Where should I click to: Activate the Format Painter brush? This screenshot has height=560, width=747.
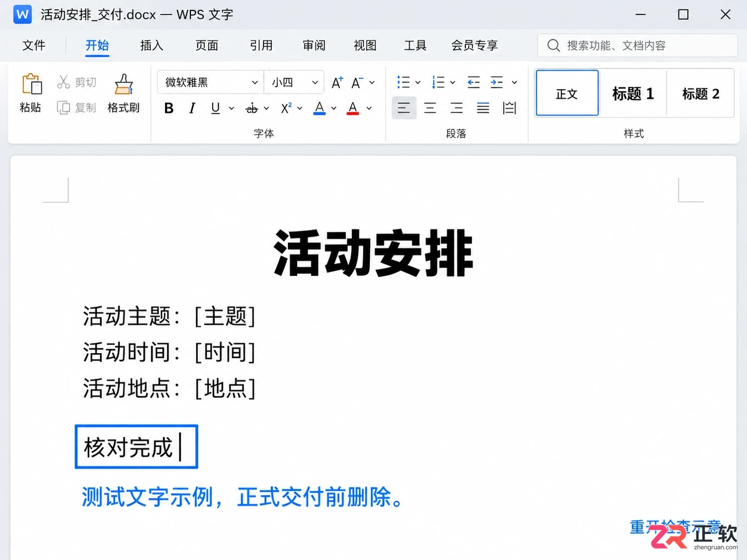point(123,84)
